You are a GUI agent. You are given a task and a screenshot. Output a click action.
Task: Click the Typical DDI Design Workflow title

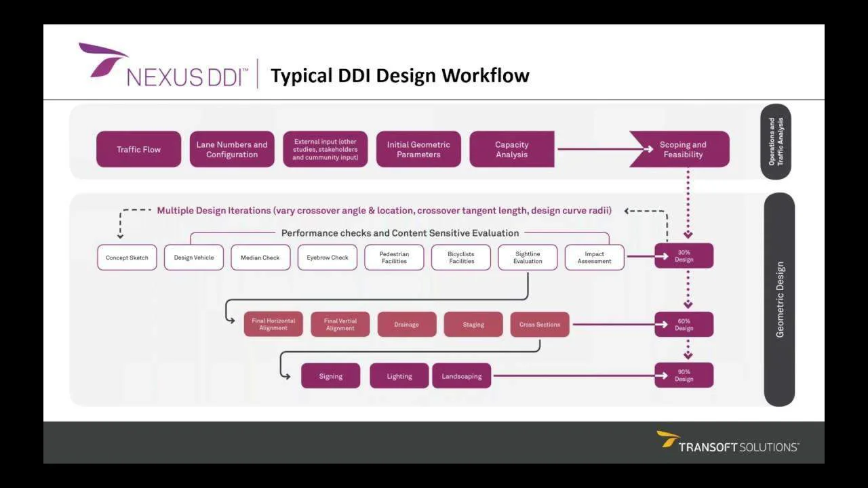point(400,75)
